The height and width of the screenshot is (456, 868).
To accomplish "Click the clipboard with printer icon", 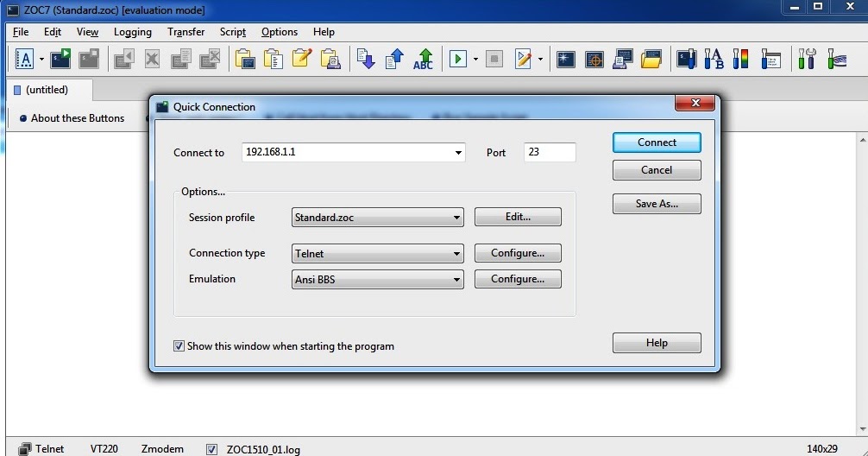I will point(330,59).
